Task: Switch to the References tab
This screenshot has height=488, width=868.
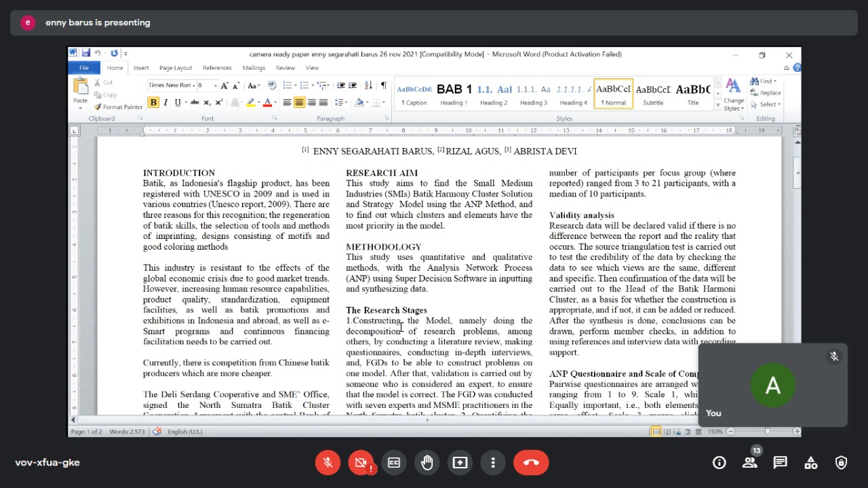Action: point(217,68)
